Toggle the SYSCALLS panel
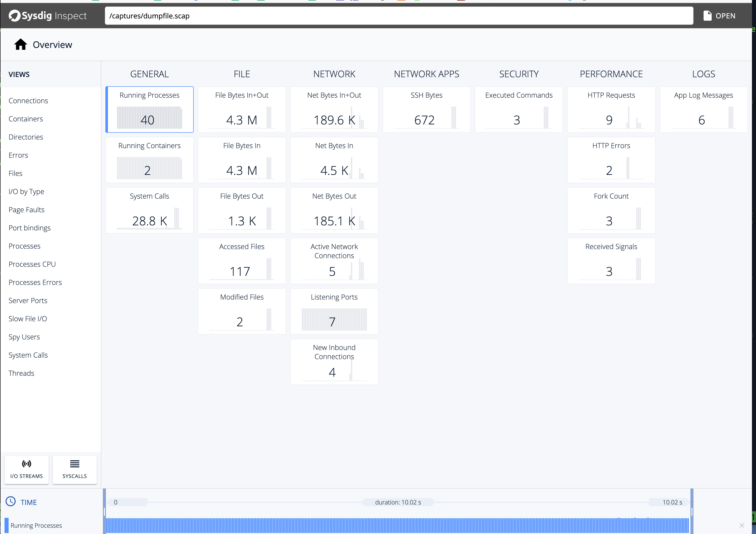 [74, 469]
